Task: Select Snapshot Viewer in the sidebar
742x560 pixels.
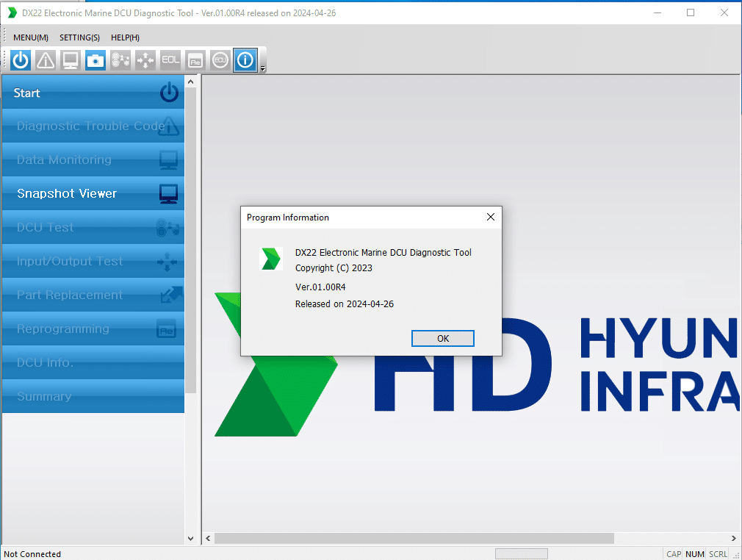Action: [x=93, y=194]
